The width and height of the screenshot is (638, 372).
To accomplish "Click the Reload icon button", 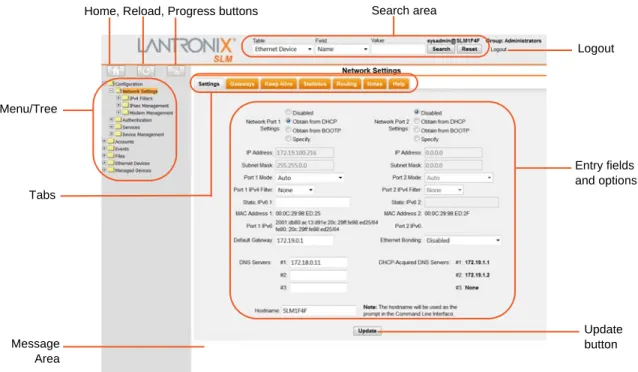I will pos(145,71).
